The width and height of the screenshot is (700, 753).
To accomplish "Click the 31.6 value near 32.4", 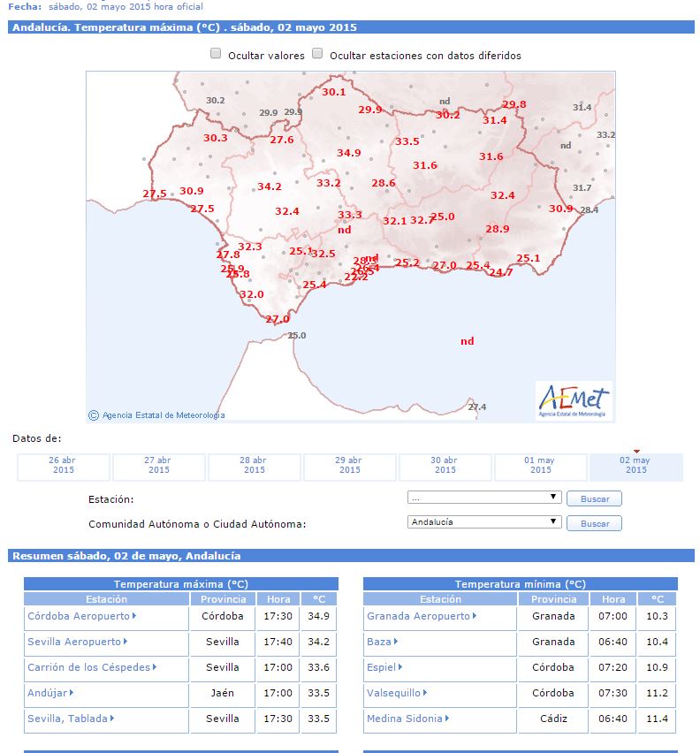I will (x=491, y=156).
